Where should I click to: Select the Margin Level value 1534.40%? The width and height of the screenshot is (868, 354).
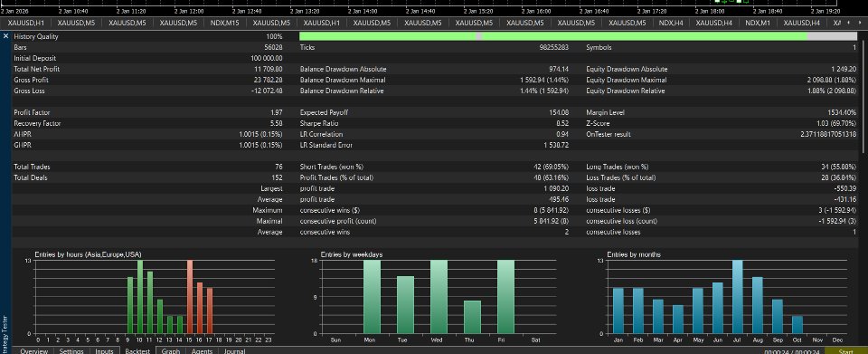[842, 112]
